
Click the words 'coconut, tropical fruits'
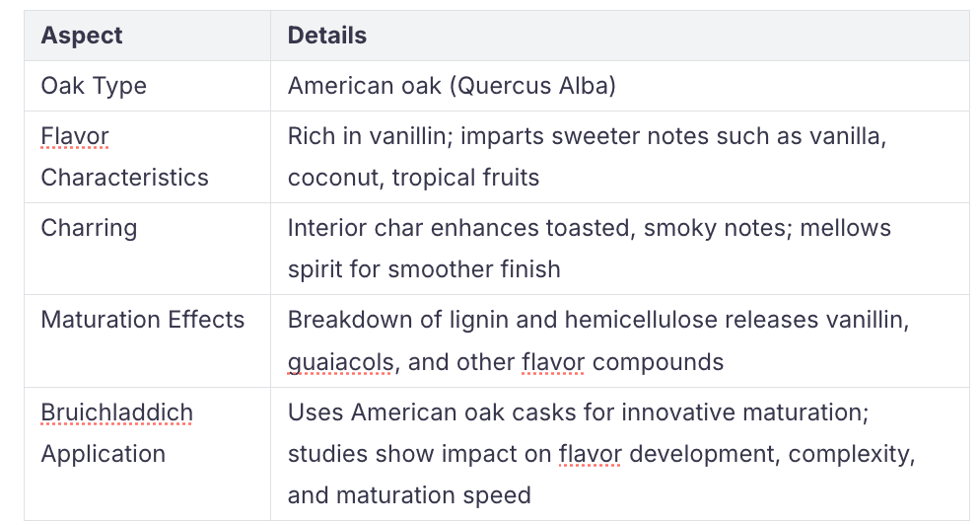[x=414, y=178]
